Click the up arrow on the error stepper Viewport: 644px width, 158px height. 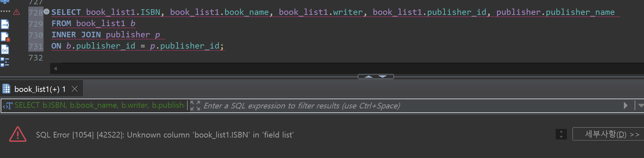[561, 132]
